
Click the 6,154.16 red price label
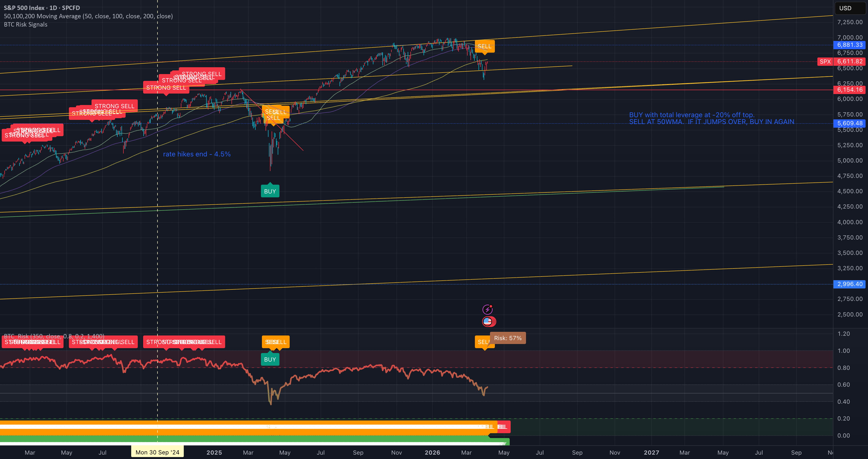(x=850, y=90)
